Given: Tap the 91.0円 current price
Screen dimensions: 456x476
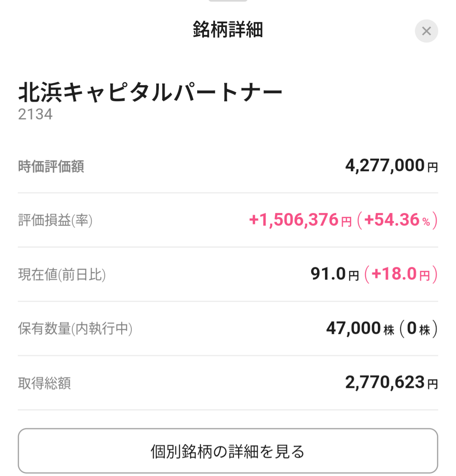Looking at the screenshot, I should tap(334, 274).
